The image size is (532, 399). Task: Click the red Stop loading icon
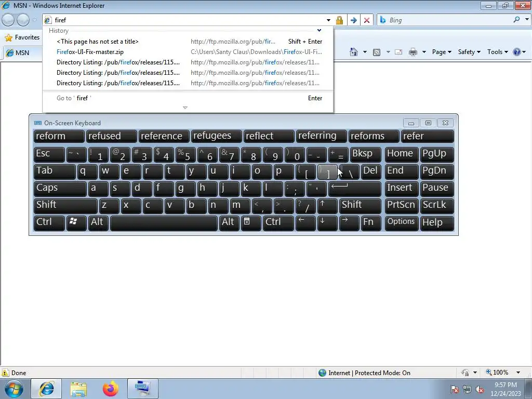367,20
